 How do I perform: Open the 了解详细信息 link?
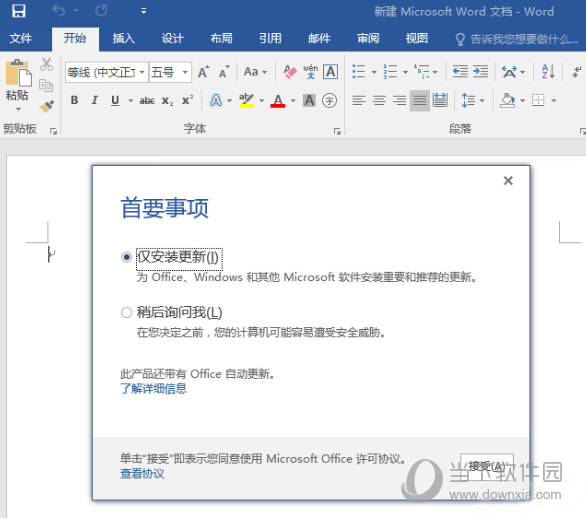coord(153,389)
